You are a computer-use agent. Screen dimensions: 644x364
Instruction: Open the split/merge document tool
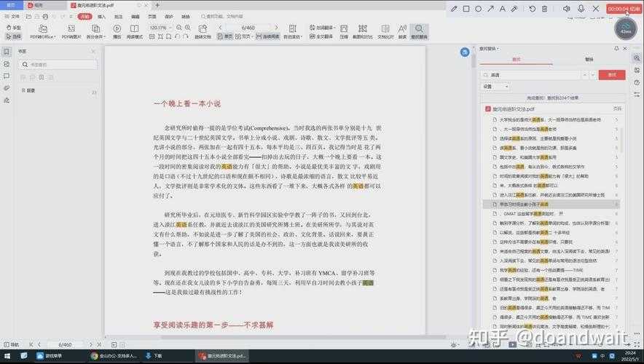pyautogui.click(x=95, y=31)
